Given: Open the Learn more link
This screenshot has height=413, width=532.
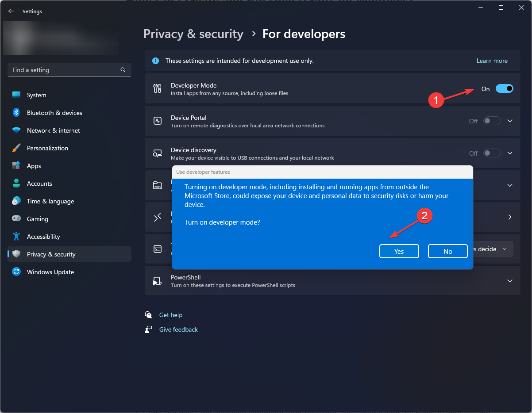Looking at the screenshot, I should pos(492,61).
